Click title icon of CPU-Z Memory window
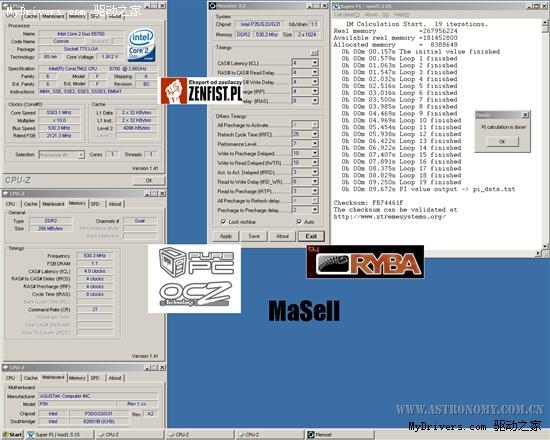The height and width of the screenshot is (440, 550). pos(5,193)
